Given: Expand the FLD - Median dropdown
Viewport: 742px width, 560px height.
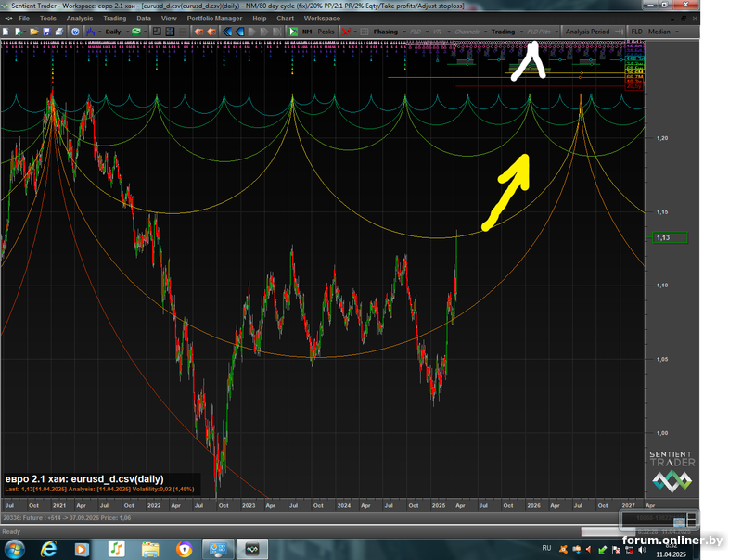Looking at the screenshot, I should point(677,32).
